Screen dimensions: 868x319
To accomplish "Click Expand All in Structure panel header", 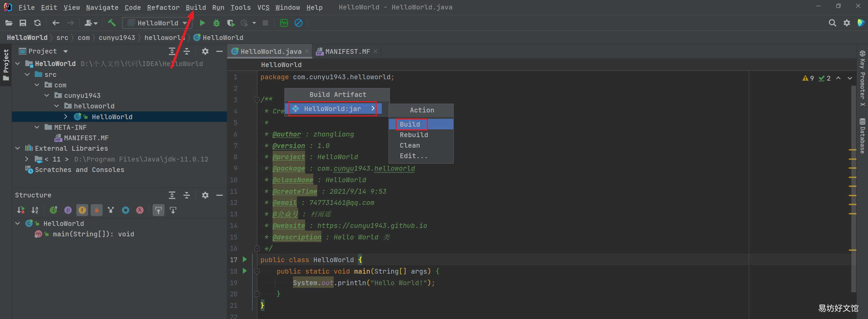I will (172, 195).
